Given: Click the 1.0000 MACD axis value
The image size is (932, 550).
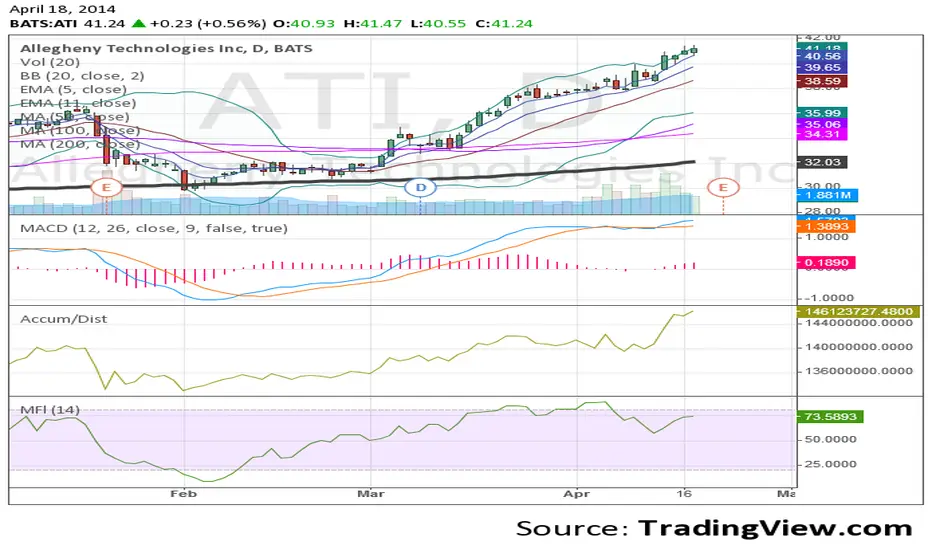Looking at the screenshot, I should [x=827, y=237].
